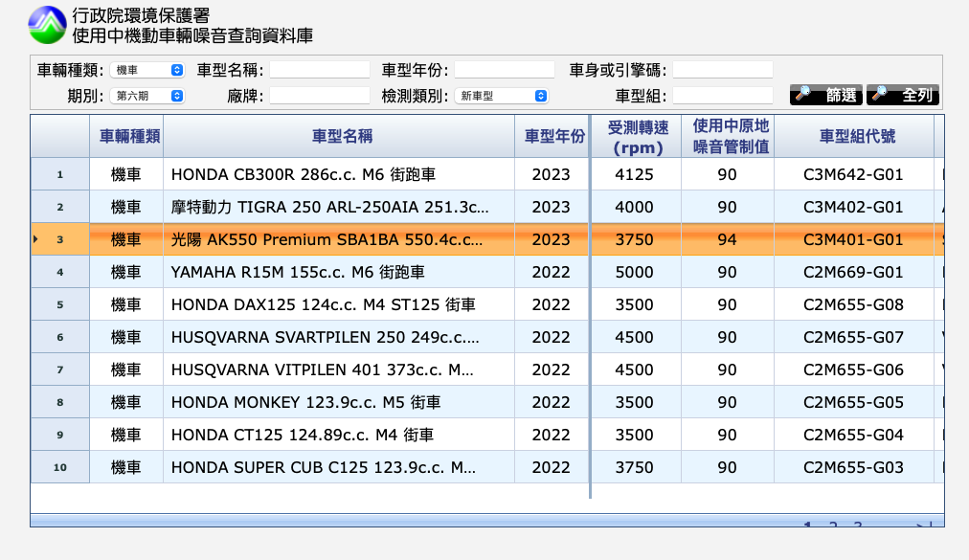Select row number 5 header cell
This screenshot has height=560, width=969.
click(x=60, y=304)
